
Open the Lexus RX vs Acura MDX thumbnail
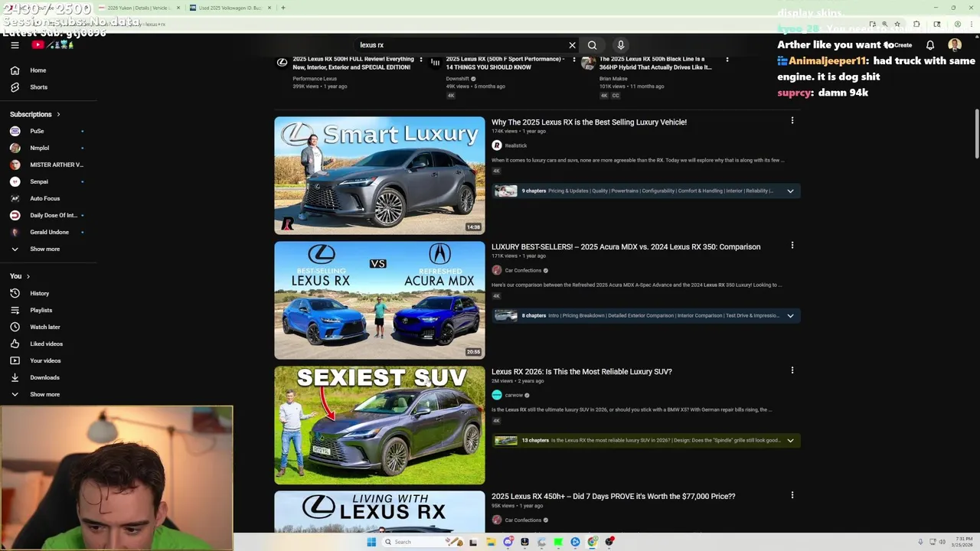click(380, 300)
